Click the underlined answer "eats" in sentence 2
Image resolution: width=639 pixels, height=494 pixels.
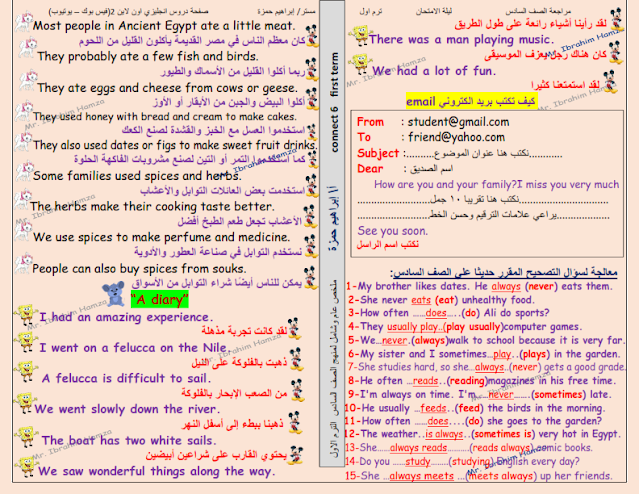pos(421,300)
